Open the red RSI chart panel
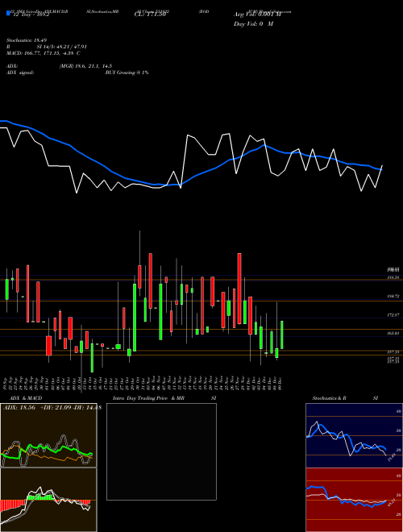The height and width of the screenshot is (532, 403). tap(354, 500)
